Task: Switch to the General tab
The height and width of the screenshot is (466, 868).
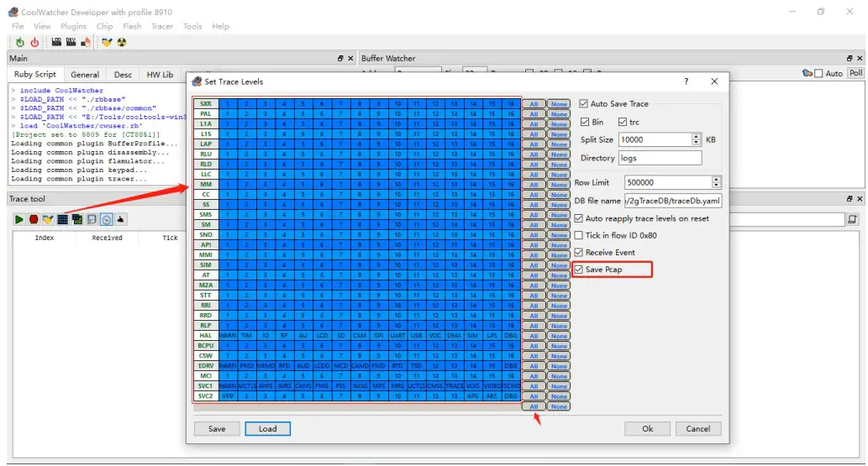Action: (85, 75)
